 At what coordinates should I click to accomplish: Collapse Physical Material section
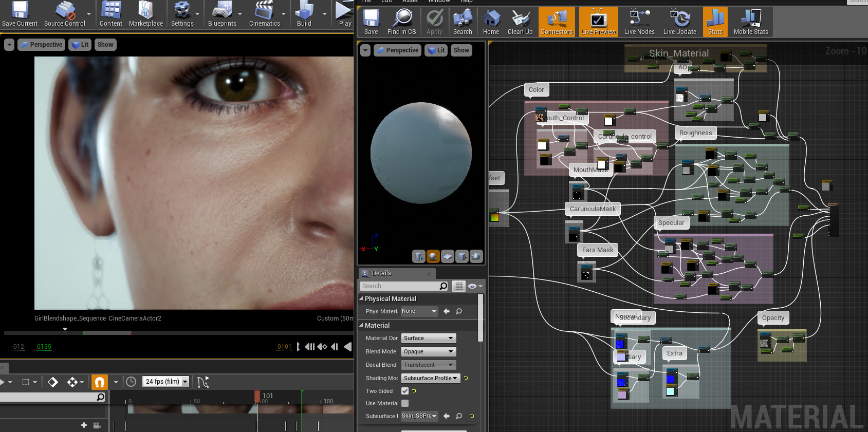pos(361,298)
